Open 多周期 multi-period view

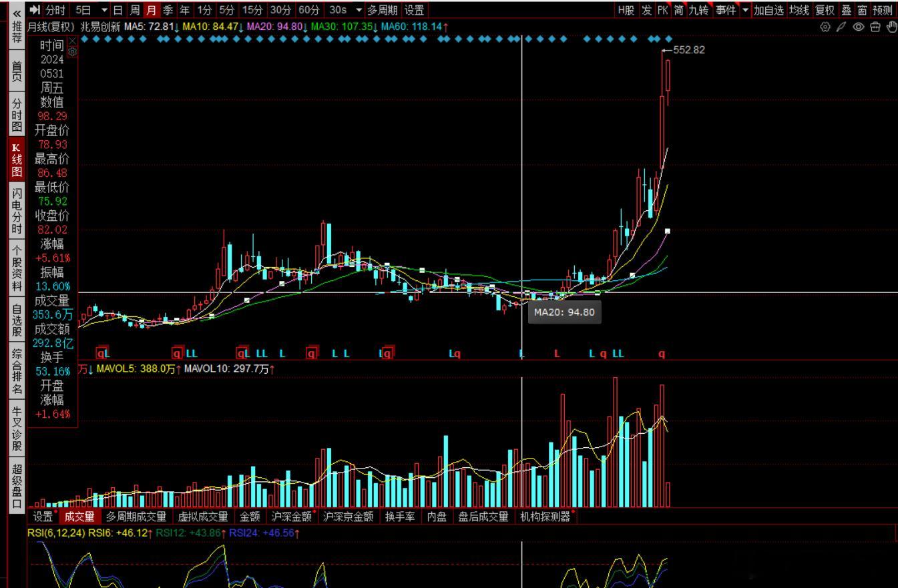[x=383, y=10]
